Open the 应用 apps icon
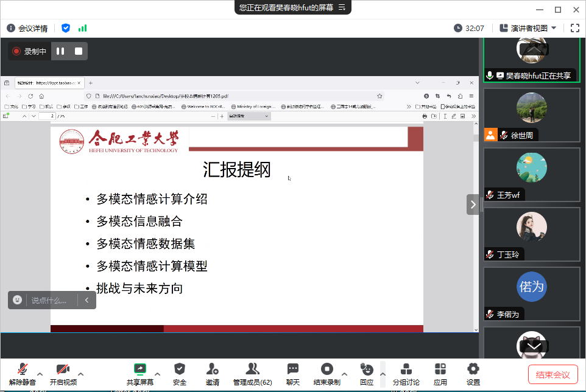Screen dimensions: 586x392 click(x=440, y=369)
